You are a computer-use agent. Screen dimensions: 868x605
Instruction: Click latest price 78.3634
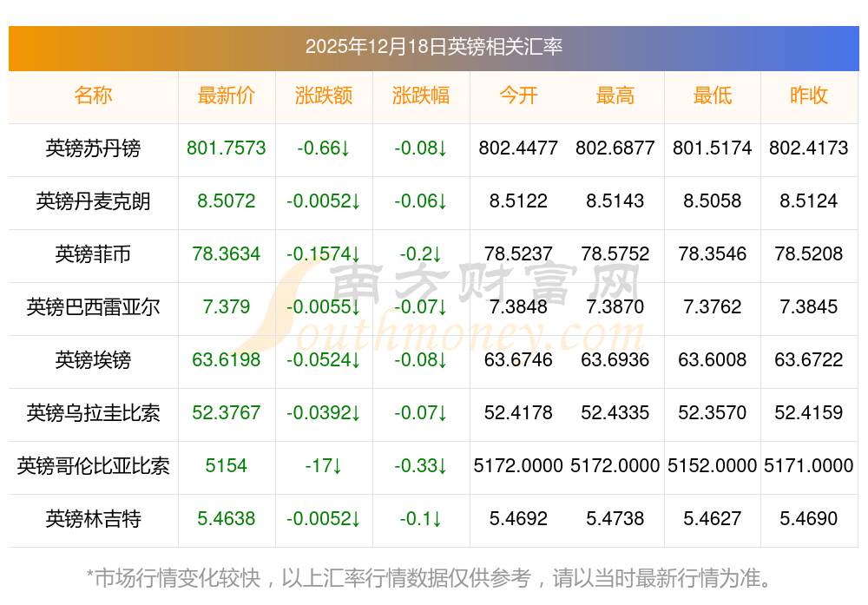(226, 254)
